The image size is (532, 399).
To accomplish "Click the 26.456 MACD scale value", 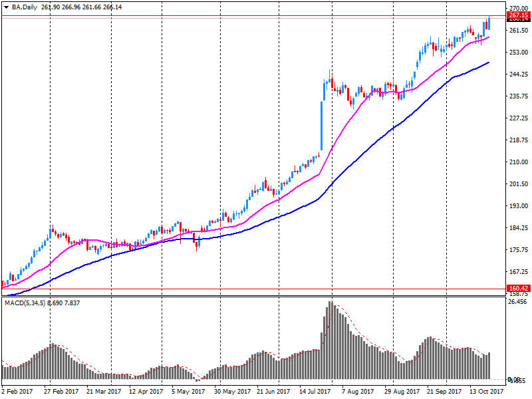I will (517, 302).
